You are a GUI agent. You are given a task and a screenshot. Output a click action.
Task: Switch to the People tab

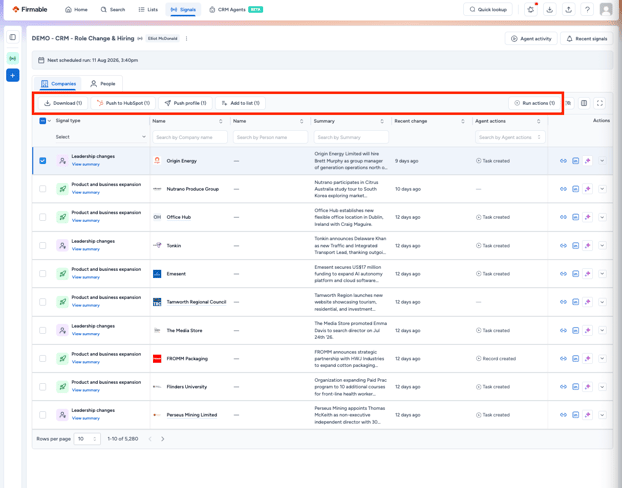[x=103, y=84]
